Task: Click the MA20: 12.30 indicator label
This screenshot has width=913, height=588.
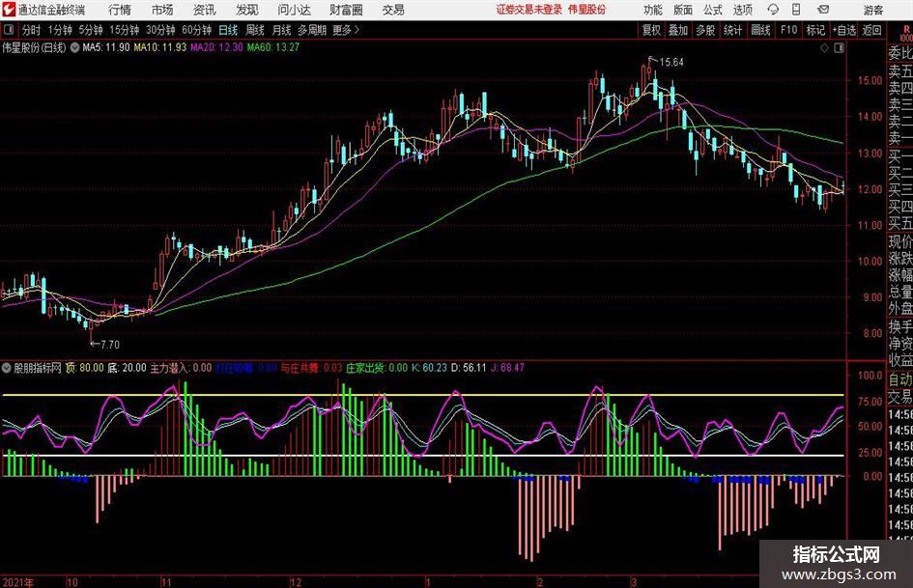Action: [x=216, y=47]
